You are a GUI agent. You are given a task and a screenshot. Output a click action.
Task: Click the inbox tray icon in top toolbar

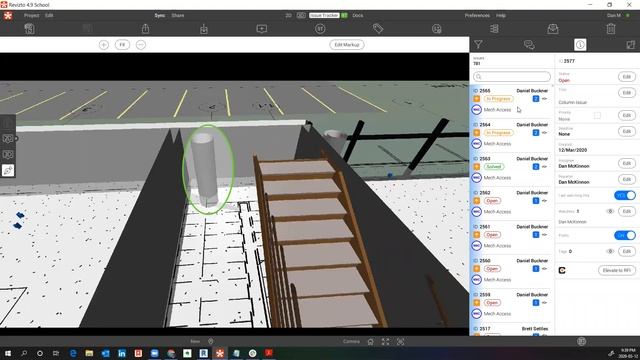(553, 29)
